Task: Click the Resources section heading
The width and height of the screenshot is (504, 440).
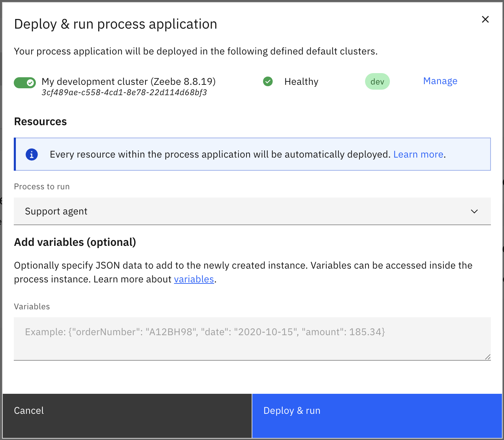Action: pos(40,122)
